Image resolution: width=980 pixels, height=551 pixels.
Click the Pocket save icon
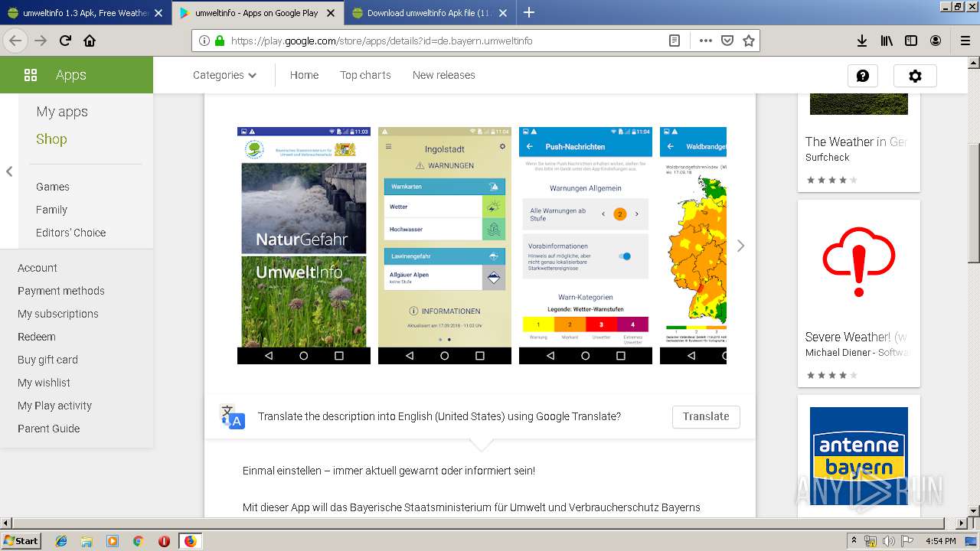pyautogui.click(x=727, y=41)
